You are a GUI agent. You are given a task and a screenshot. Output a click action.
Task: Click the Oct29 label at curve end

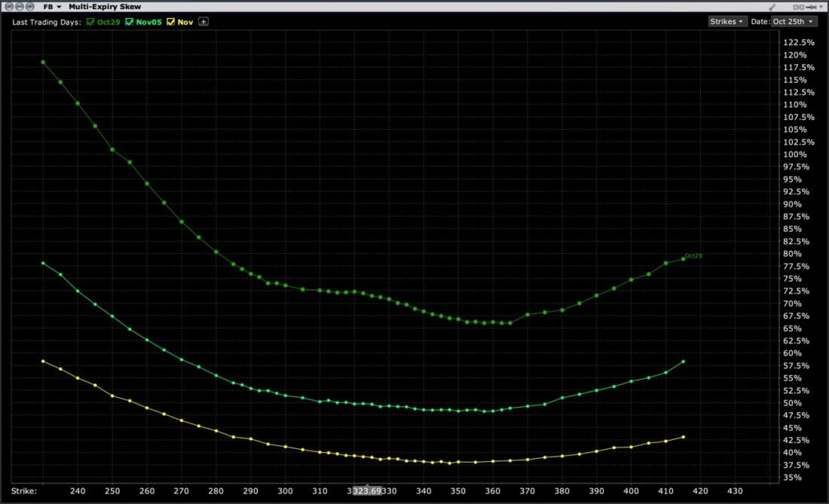click(x=693, y=255)
